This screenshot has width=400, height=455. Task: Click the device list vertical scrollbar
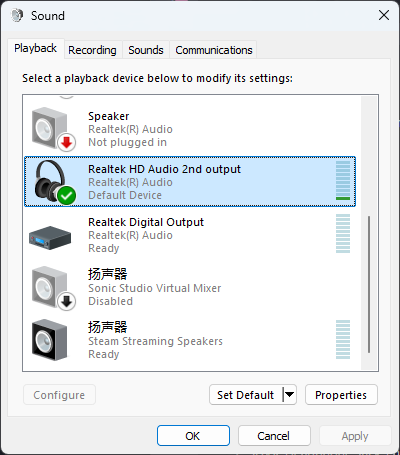[x=369, y=284]
